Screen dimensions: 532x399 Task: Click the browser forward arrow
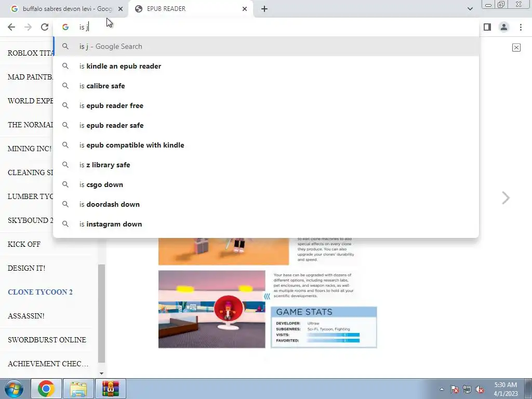[28, 27]
